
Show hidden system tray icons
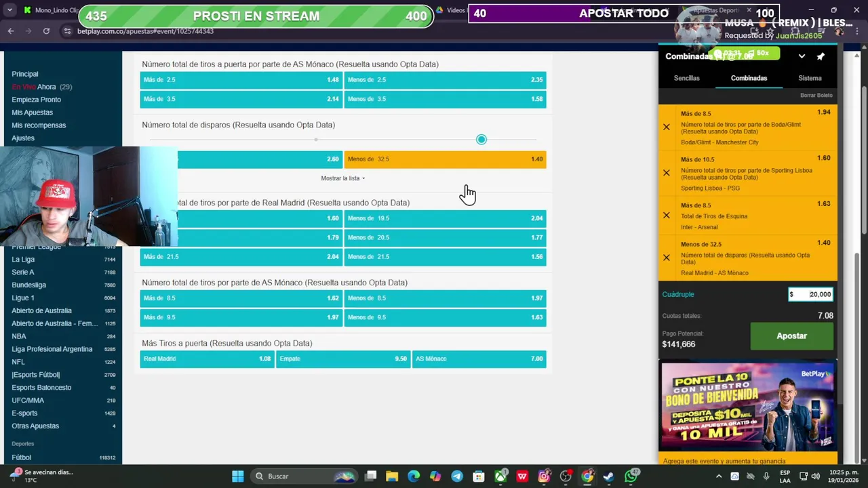pos(719,476)
